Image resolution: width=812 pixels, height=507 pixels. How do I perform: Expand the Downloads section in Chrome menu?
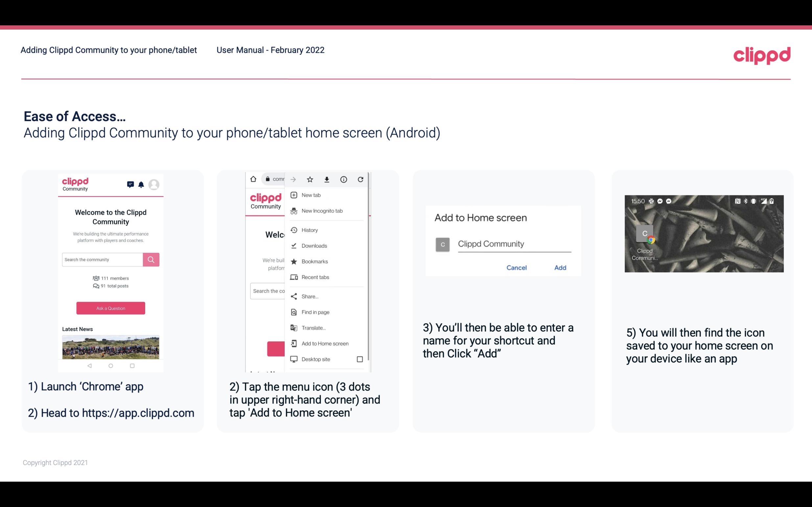point(313,245)
